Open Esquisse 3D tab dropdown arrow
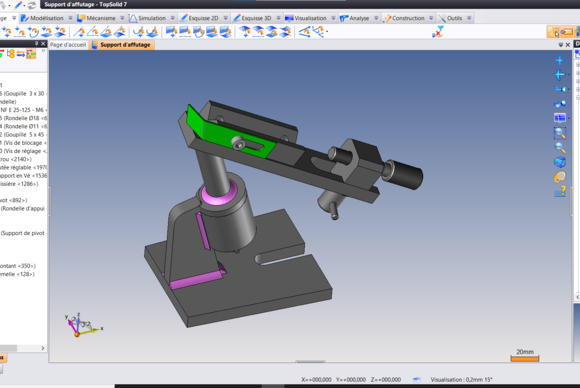Viewport: 580px width, 388px height. 279,18
